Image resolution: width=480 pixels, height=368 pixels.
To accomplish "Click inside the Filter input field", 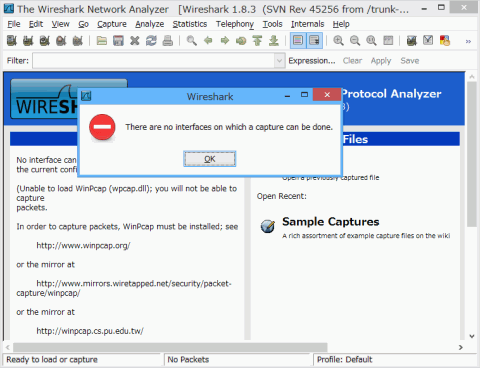I will [x=154, y=61].
